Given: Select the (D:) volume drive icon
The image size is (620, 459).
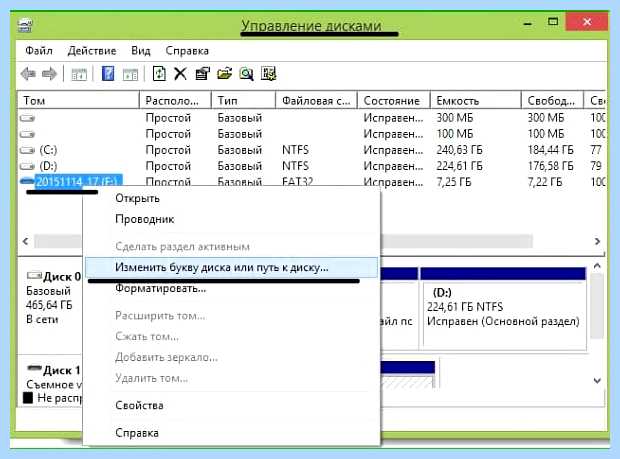Looking at the screenshot, I should coord(27,166).
